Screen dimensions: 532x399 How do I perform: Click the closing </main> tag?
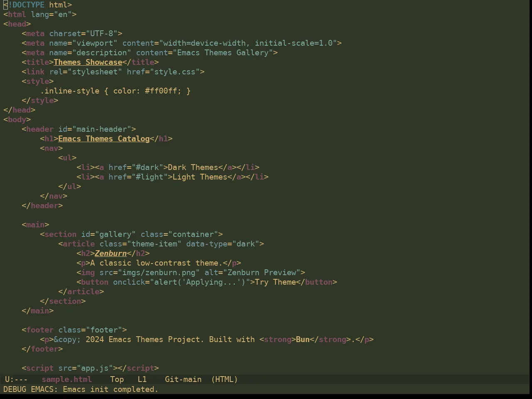pos(38,311)
